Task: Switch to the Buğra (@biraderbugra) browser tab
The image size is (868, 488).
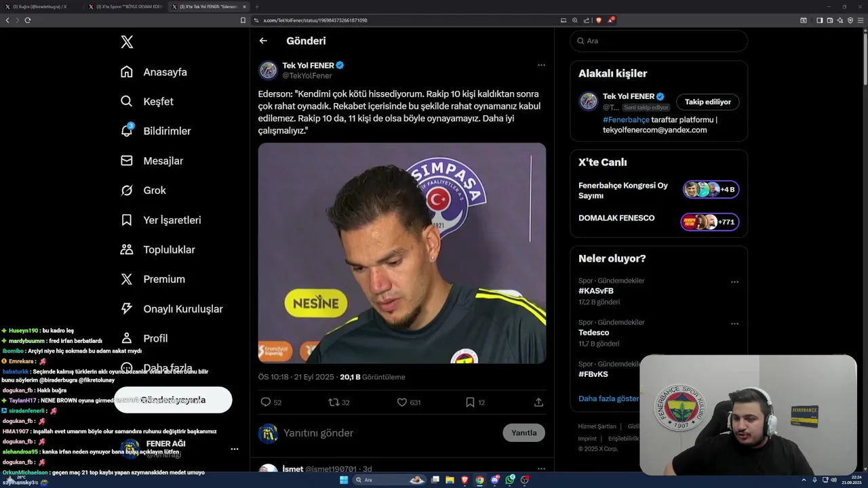Action: pyautogui.click(x=42, y=7)
